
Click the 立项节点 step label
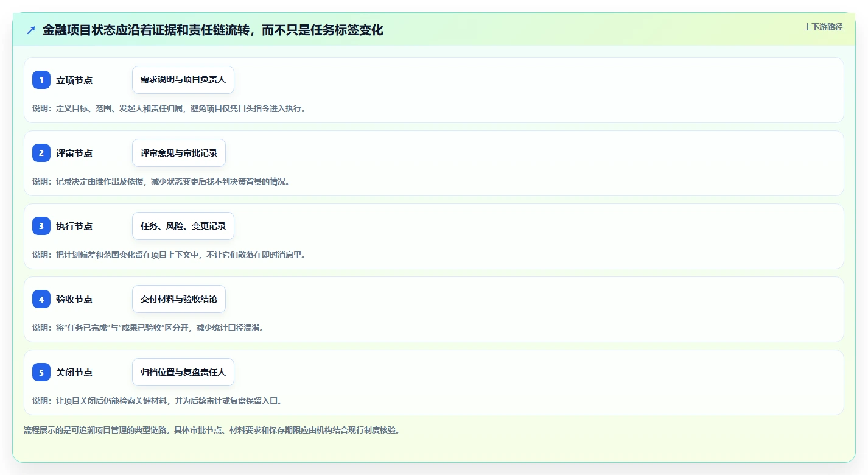tap(74, 80)
